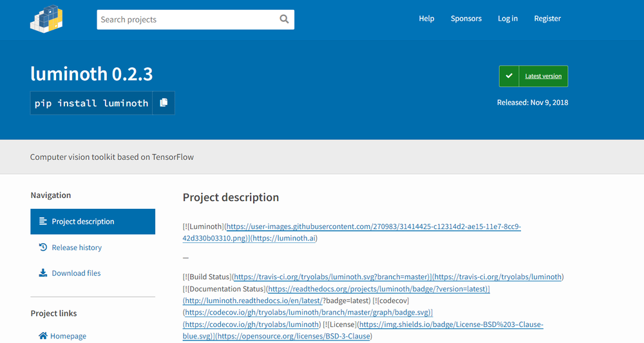Click the Download files arrow icon
The width and height of the screenshot is (644, 343).
(43, 273)
